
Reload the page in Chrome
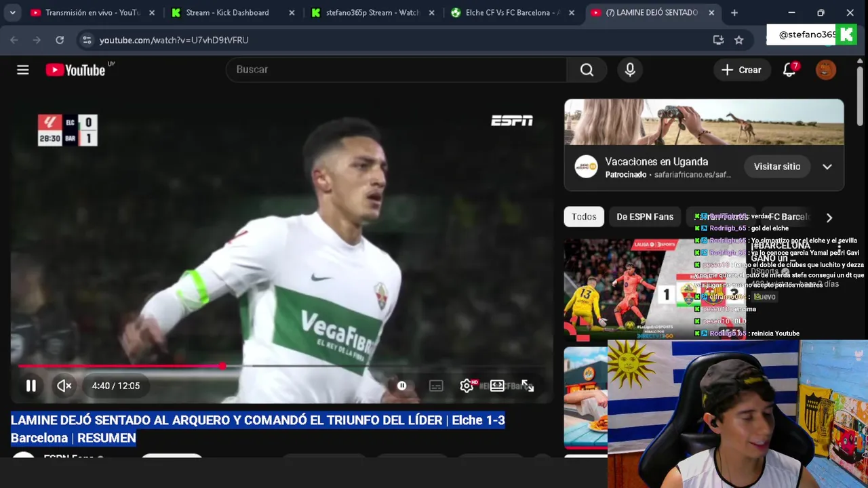(60, 40)
